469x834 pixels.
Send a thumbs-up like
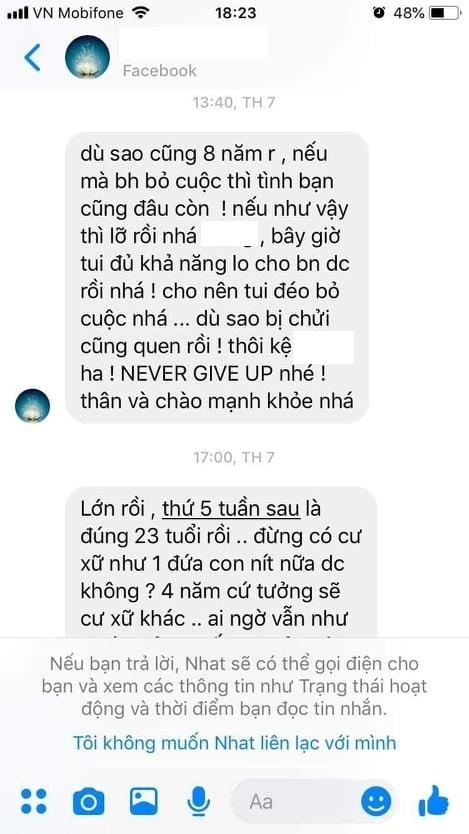(434, 800)
